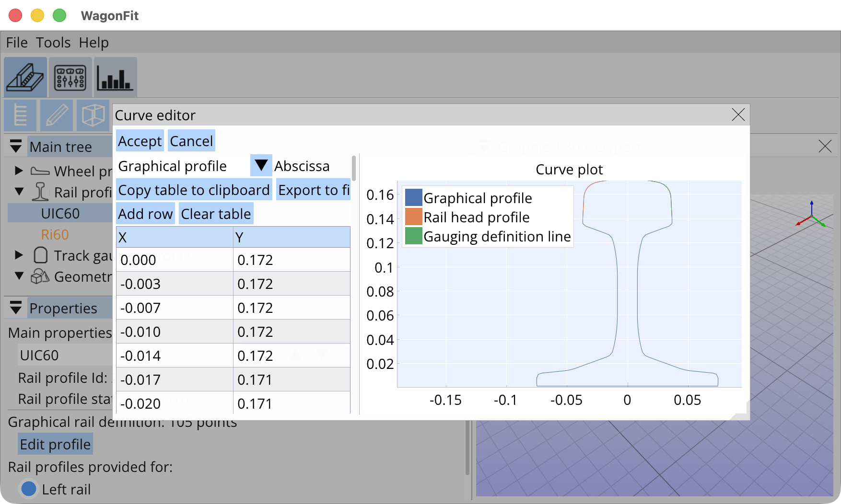Open the settings sliders panel icon
The image size is (841, 504).
[70, 77]
